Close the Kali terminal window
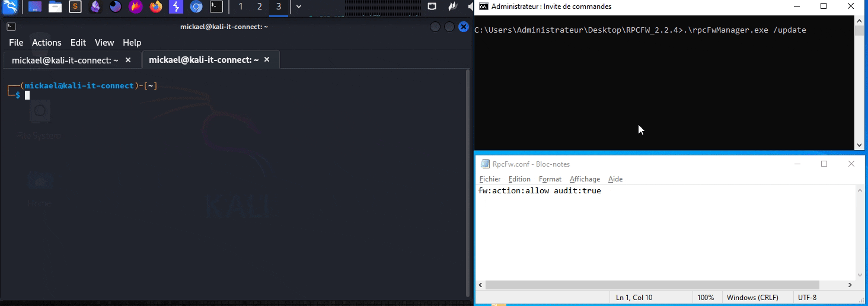 [x=463, y=27]
